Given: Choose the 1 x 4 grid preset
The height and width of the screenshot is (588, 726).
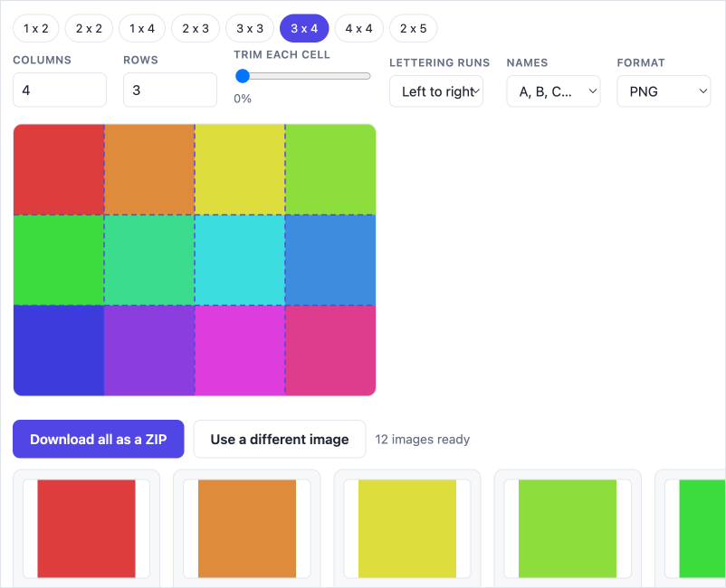Looking at the screenshot, I should 142,28.
